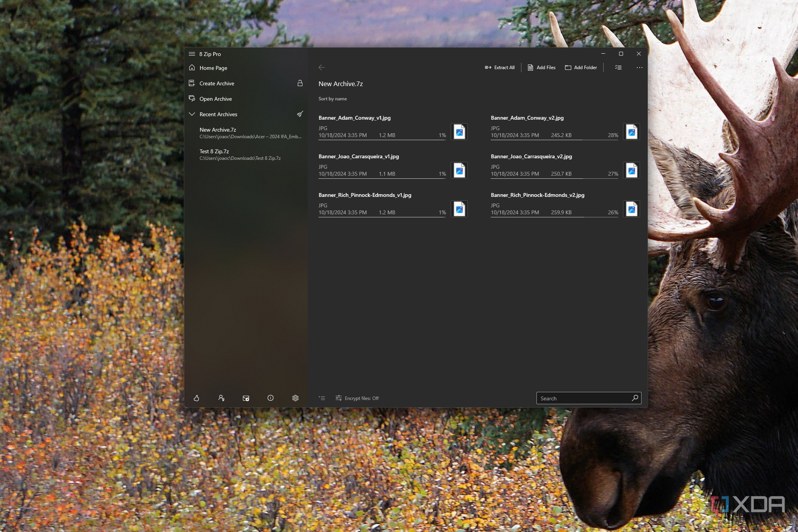Click the image icon of Banner_Rich_Pinnock-Edmonds_v2.jpg

(632, 209)
